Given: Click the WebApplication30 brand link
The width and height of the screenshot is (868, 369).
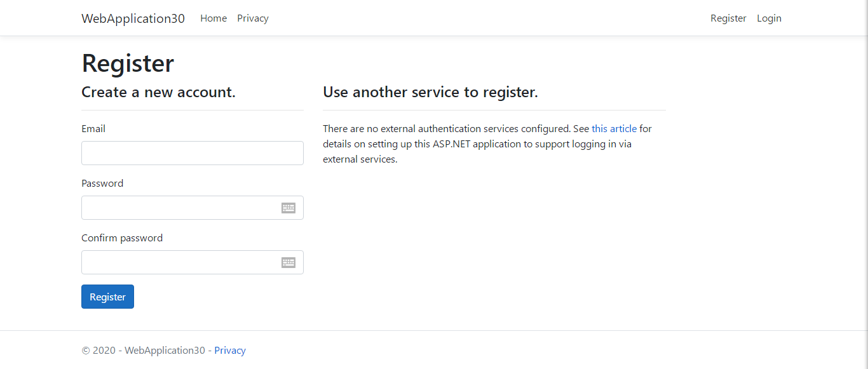Looking at the screenshot, I should pos(133,18).
